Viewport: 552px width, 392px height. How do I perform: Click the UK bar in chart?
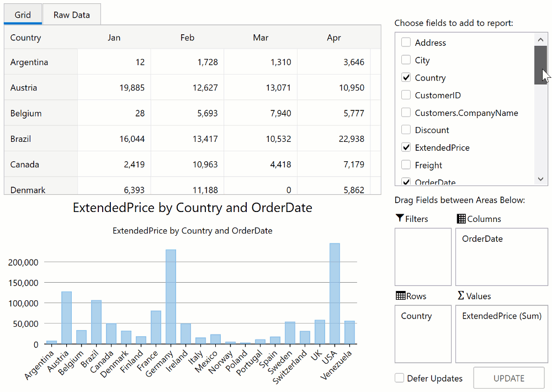point(320,332)
